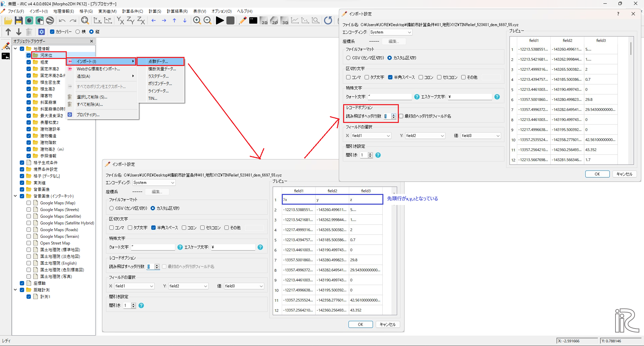Image resolution: width=644 pixels, height=346 pixels.
Task: Zoom in with the magnifier plus icon
Action: click(x=197, y=21)
